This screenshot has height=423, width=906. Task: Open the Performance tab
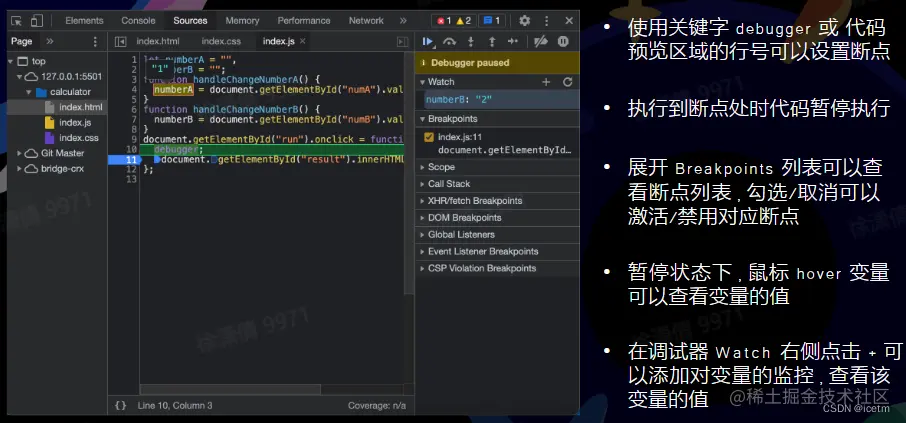[304, 21]
